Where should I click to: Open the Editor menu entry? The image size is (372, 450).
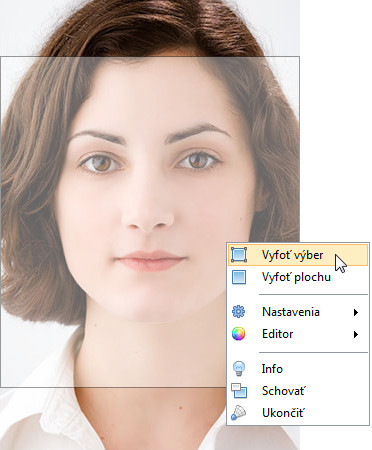pyautogui.click(x=298, y=334)
